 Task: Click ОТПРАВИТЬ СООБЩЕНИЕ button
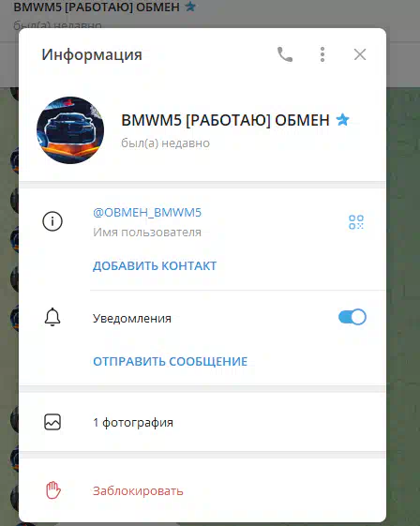[170, 361]
